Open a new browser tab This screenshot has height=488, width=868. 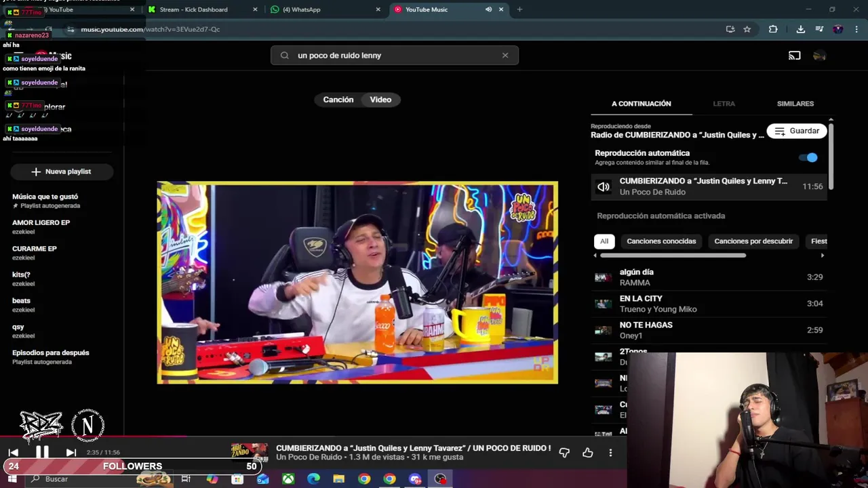click(x=519, y=9)
